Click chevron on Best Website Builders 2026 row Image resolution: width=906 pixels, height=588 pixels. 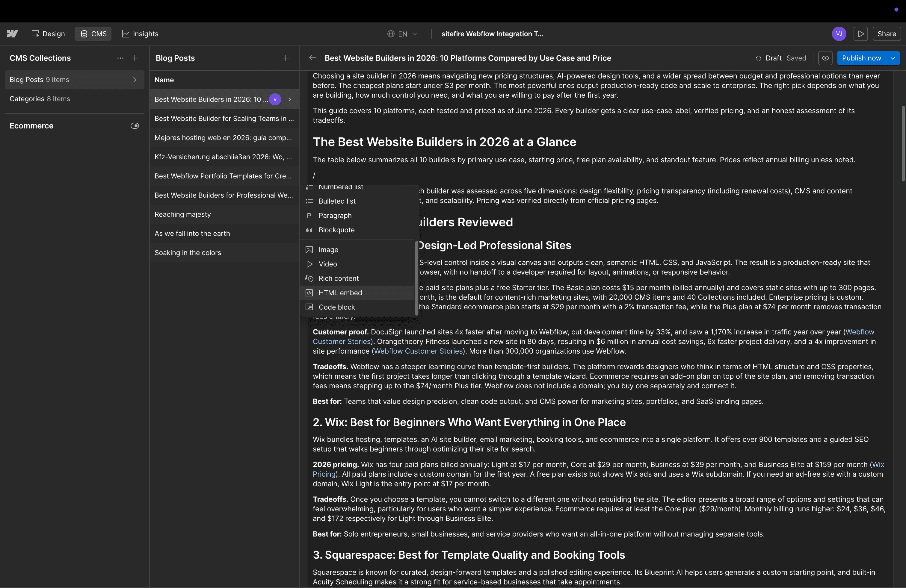click(290, 99)
